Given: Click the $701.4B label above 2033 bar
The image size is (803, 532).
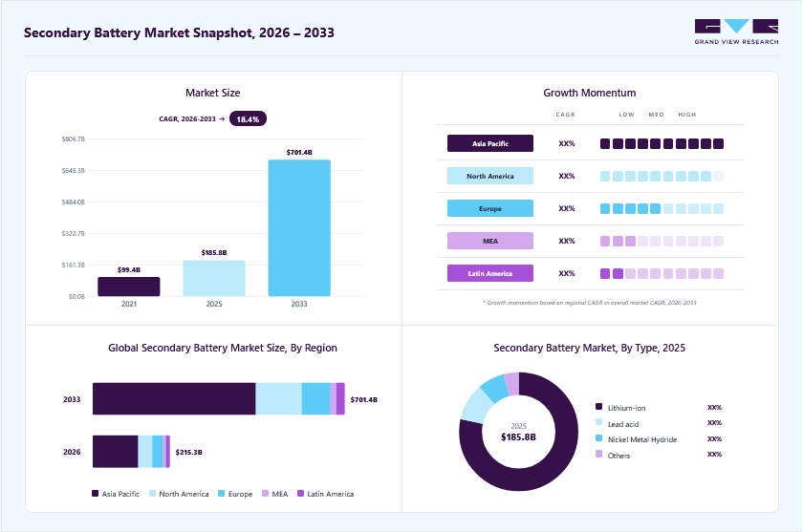Looking at the screenshot, I should pyautogui.click(x=299, y=153).
